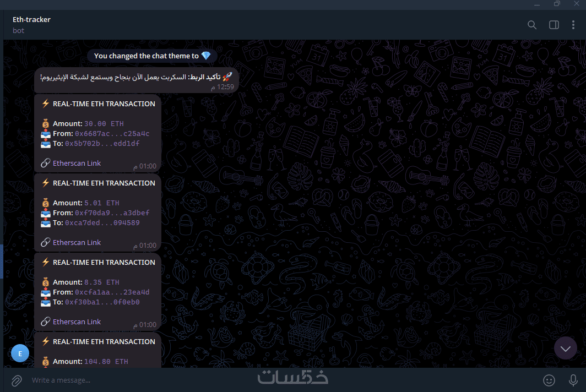Image resolution: width=586 pixels, height=392 pixels.
Task: Click the amount 104.80 ETH
Action: (x=106, y=361)
